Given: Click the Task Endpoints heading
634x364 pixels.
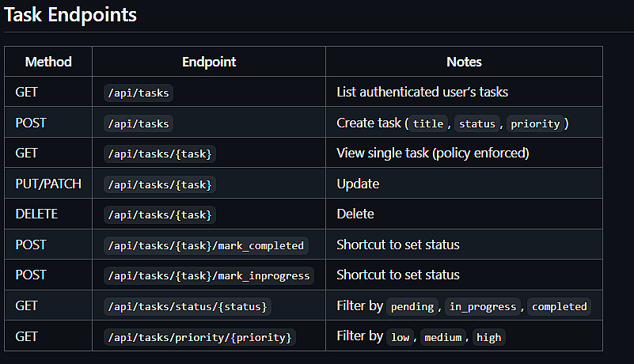Looking at the screenshot, I should click(70, 14).
